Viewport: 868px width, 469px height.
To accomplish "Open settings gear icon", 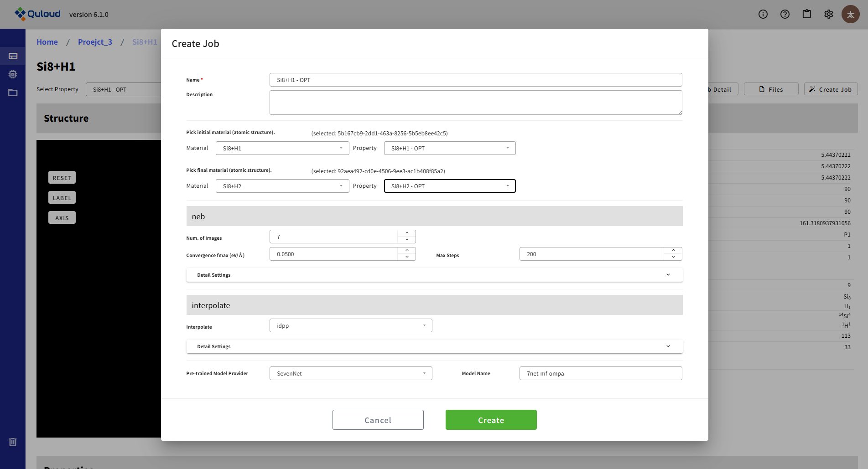I will point(829,14).
